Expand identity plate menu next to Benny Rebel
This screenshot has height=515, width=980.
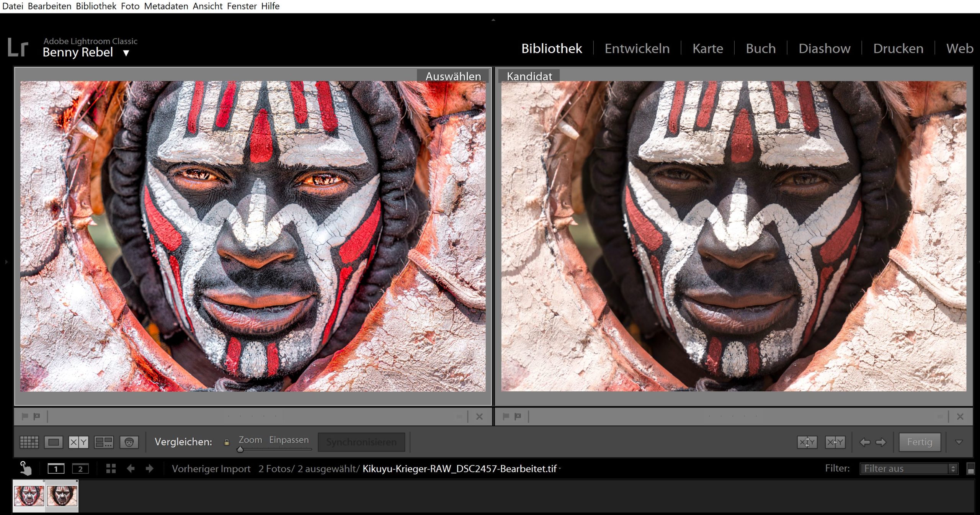click(126, 53)
